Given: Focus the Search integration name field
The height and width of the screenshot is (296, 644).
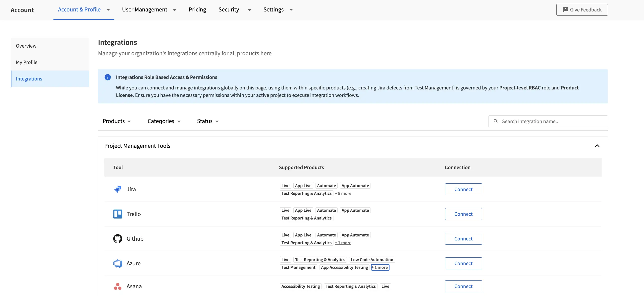Looking at the screenshot, I should coord(548,121).
